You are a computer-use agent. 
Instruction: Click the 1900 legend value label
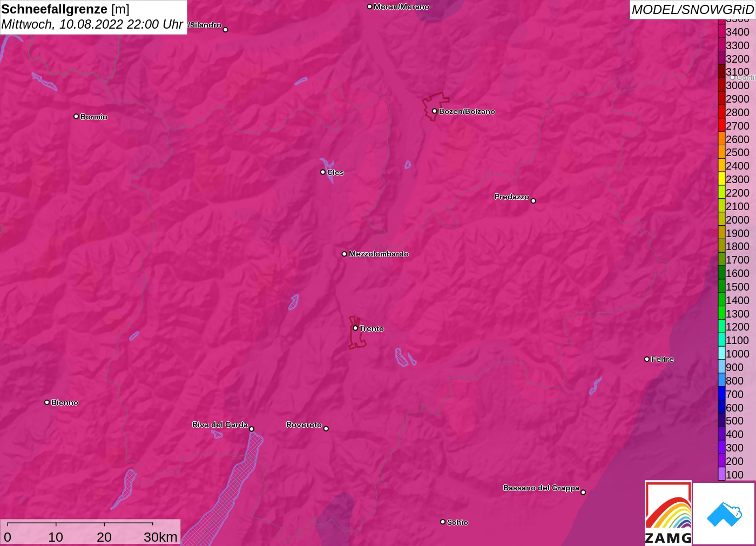pyautogui.click(x=738, y=233)
